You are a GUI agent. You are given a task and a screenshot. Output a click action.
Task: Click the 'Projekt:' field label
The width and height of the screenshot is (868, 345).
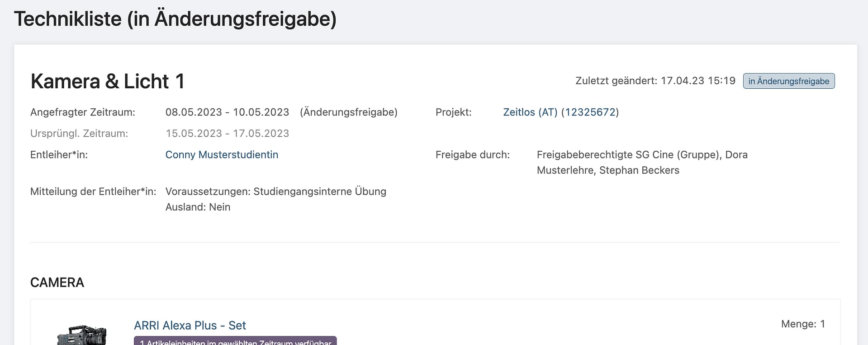tap(453, 112)
